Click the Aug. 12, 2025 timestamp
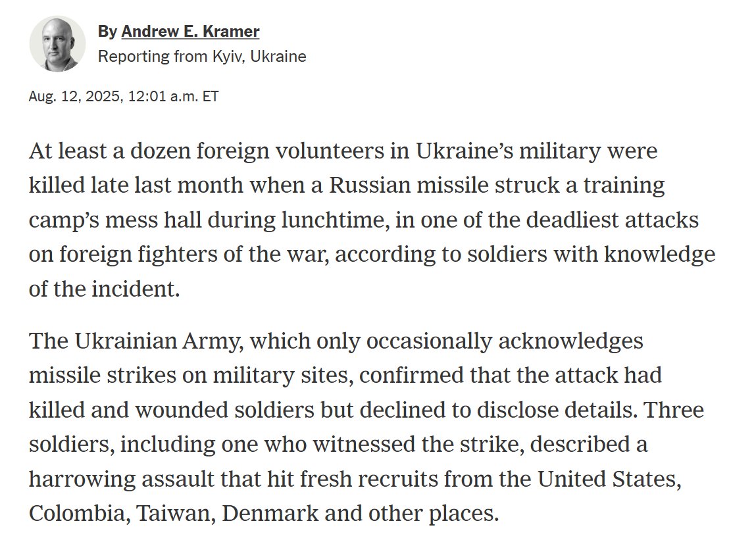This screenshot has height=540, width=756. pyautogui.click(x=124, y=97)
